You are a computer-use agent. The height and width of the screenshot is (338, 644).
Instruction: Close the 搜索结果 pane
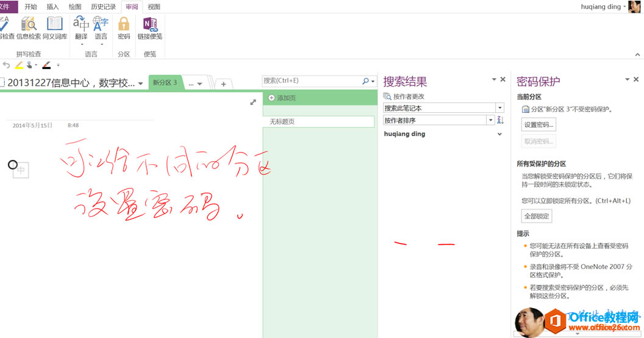pos(503,79)
